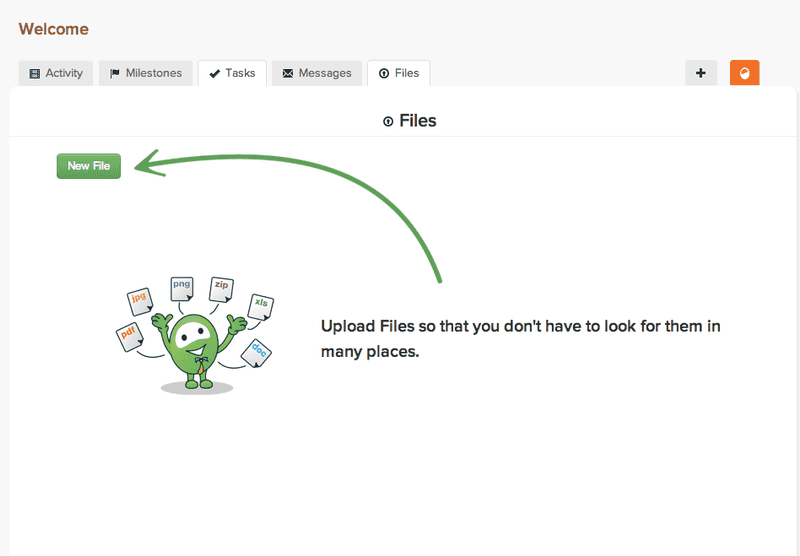This screenshot has height=556, width=800.
Task: Click the green mascot character illustration
Action: pyautogui.click(x=197, y=352)
